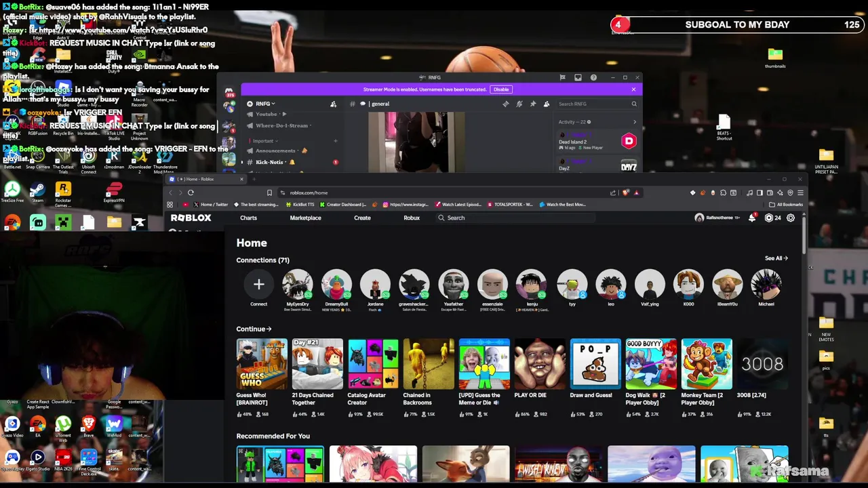Open the YouTube bookmark icon

(186, 204)
